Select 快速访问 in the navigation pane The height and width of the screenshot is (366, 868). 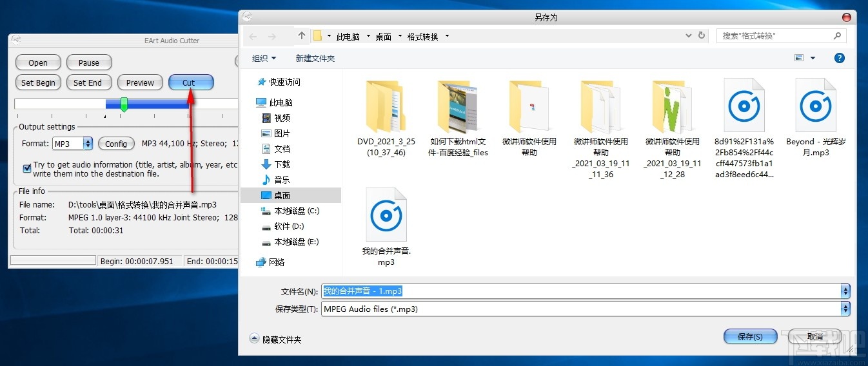[x=279, y=82]
